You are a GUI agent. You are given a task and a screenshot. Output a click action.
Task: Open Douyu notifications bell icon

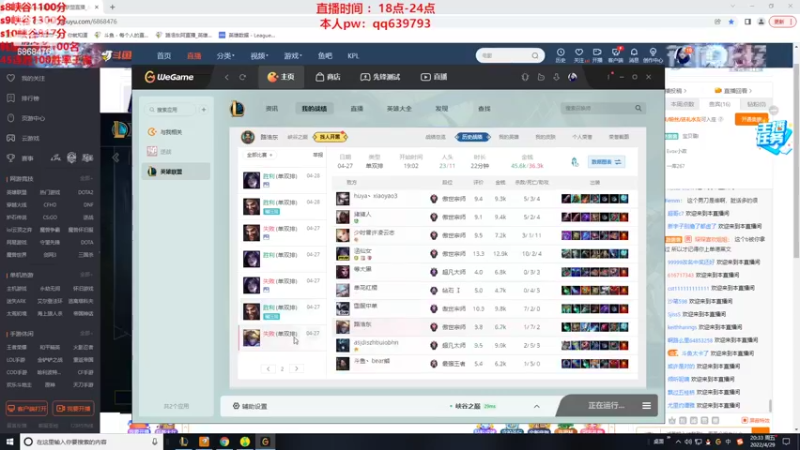[634, 55]
